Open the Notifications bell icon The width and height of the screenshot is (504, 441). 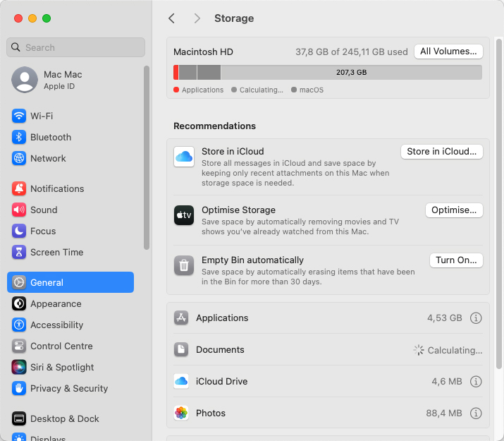click(19, 188)
